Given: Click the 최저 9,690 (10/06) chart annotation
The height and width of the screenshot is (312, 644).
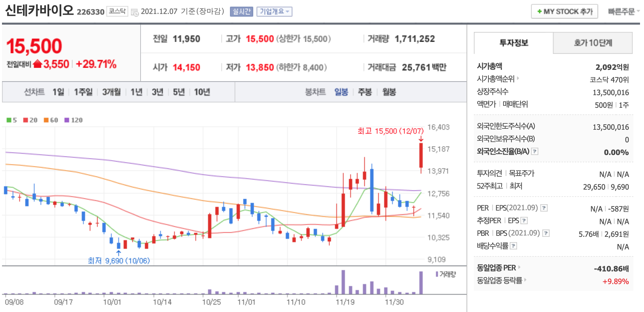Looking at the screenshot, I should coord(119,260).
